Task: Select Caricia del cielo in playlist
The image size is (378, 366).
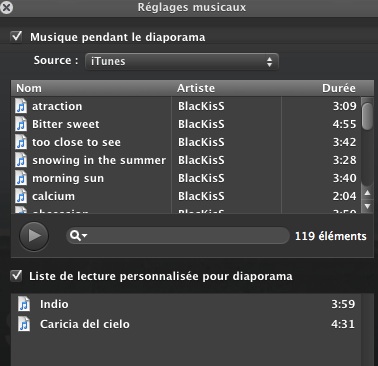Action: click(186, 324)
